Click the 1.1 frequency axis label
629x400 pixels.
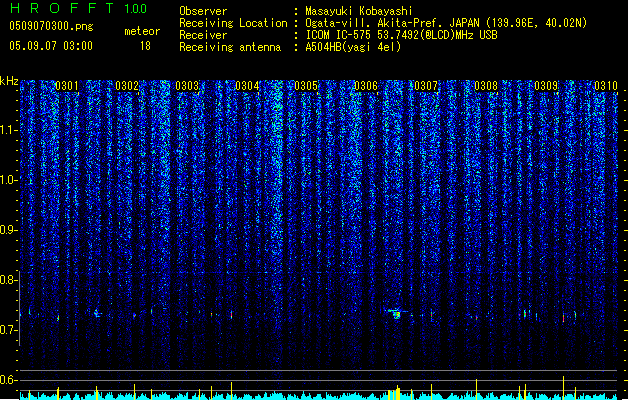tap(9, 130)
